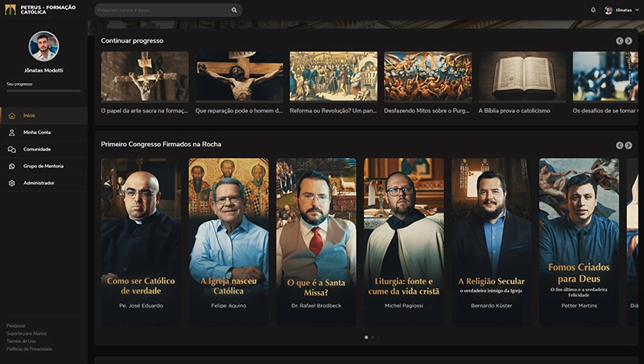Click the small user avatar in header

click(x=609, y=10)
